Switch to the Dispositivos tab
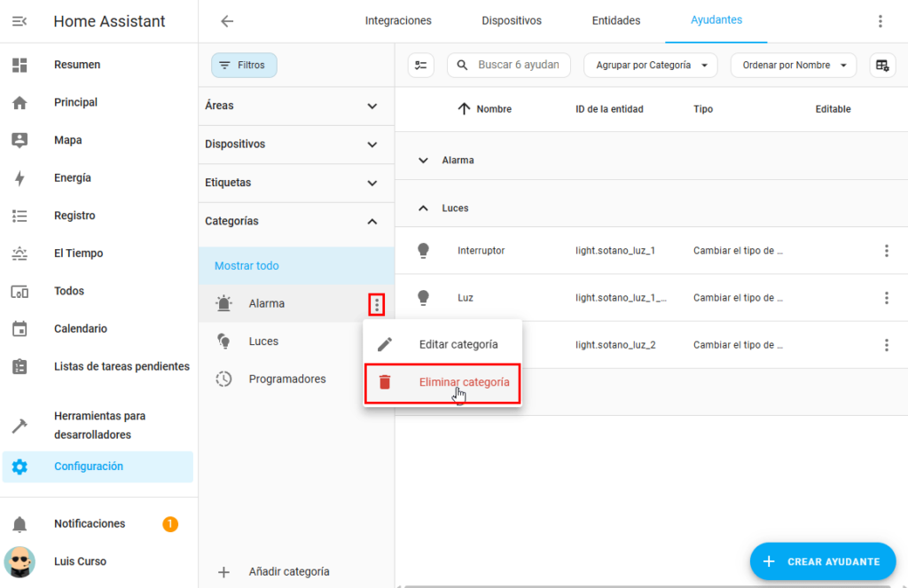 pyautogui.click(x=512, y=20)
